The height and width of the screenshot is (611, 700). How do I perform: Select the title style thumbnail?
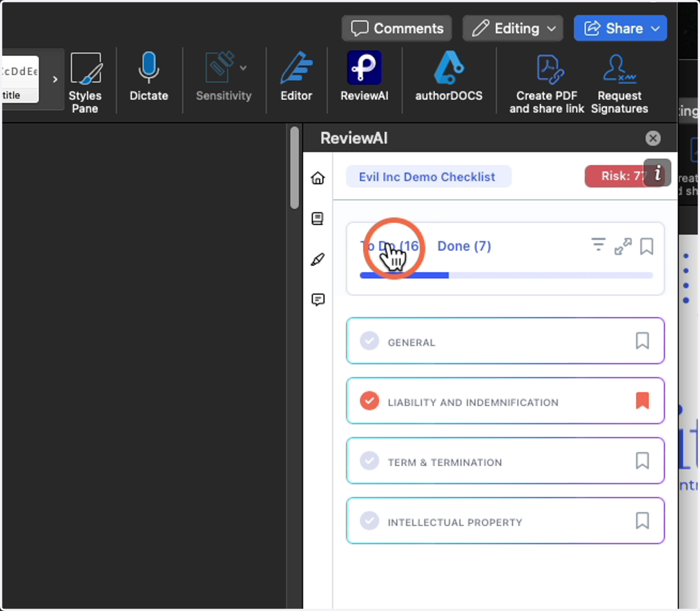20,79
